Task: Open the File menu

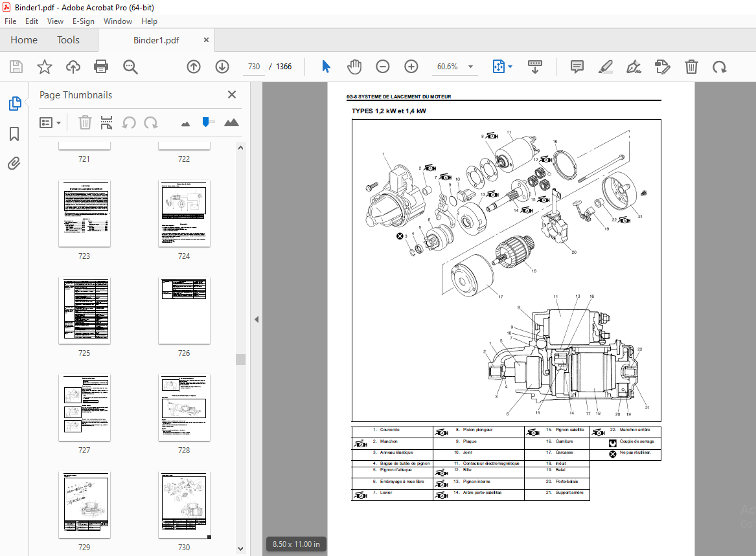Action: [10, 21]
